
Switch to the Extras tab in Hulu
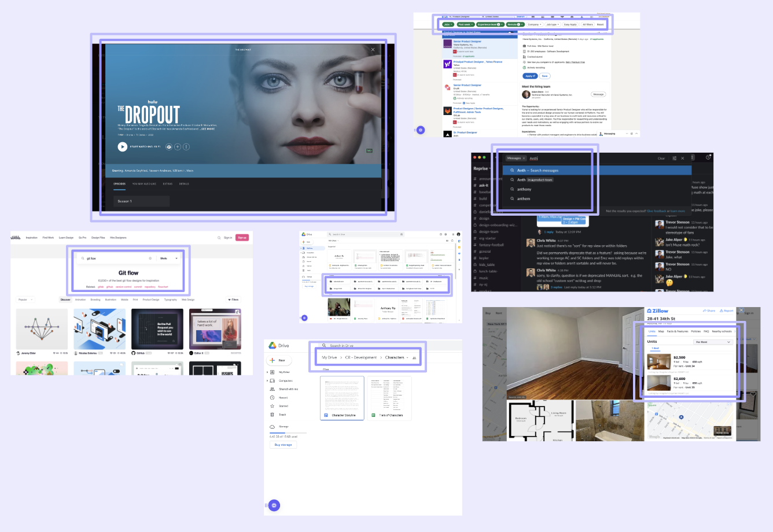click(168, 184)
